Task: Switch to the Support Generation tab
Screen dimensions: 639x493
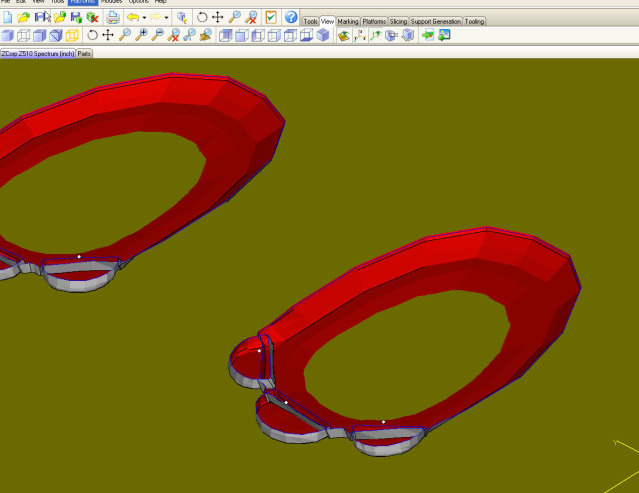Action: [x=435, y=21]
